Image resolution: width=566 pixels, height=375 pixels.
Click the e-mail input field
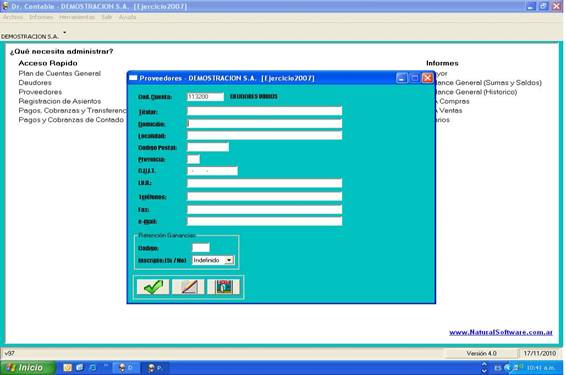point(265,221)
